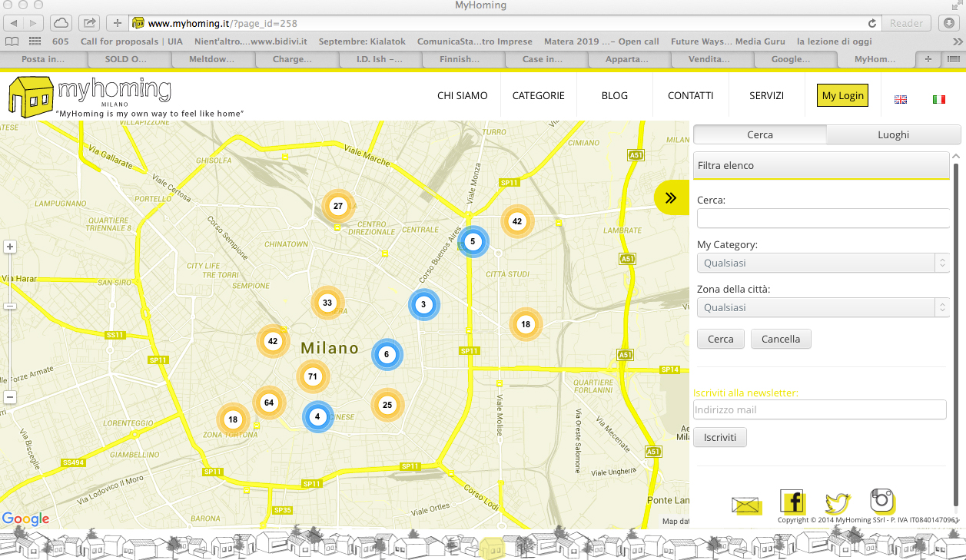Screen dimensions: 966x560
Task: Show all tabs button in tab bar
Action: (x=953, y=59)
